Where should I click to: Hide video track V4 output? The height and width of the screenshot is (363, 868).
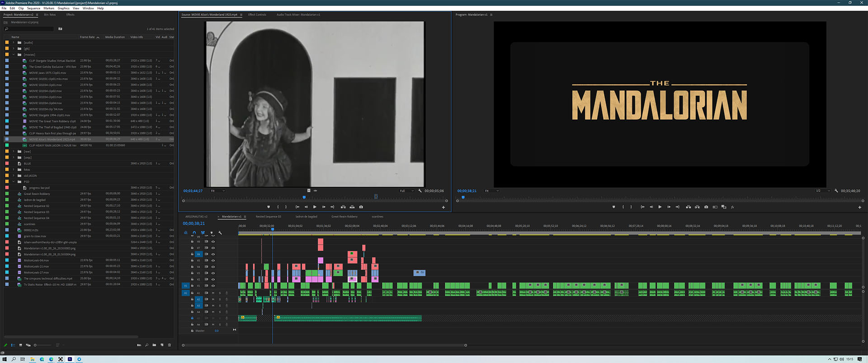click(213, 267)
